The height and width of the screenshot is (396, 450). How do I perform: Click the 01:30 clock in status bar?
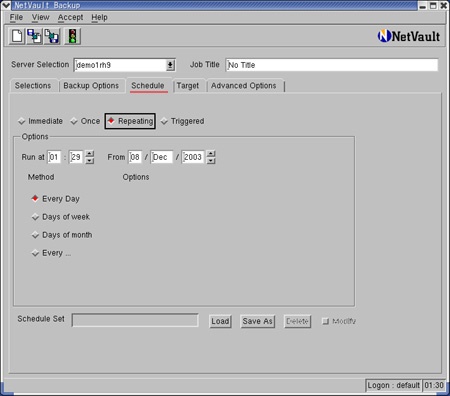tap(434, 386)
